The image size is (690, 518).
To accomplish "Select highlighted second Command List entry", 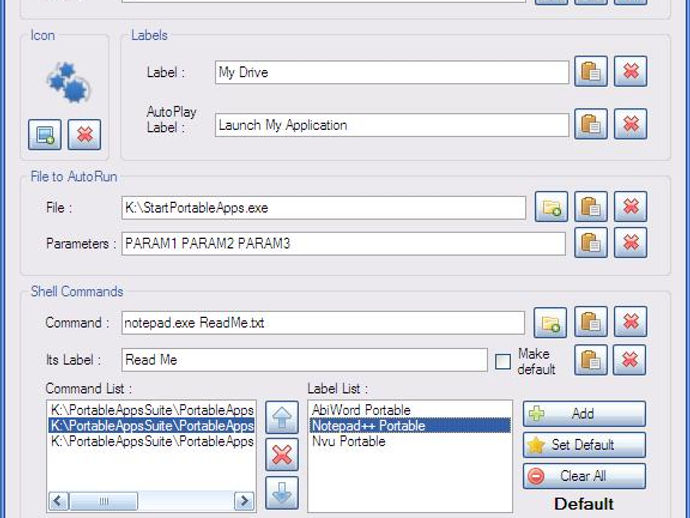I will point(151,426).
